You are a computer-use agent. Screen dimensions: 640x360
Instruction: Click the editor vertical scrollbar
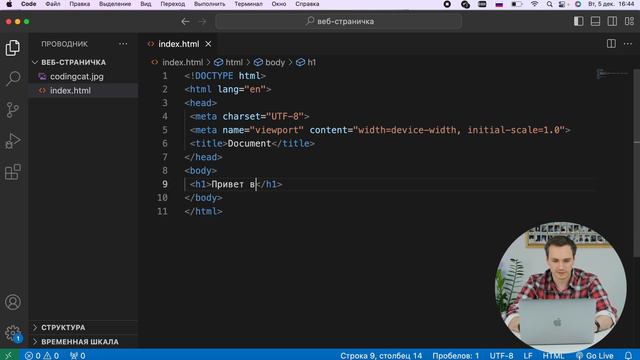pos(636,163)
